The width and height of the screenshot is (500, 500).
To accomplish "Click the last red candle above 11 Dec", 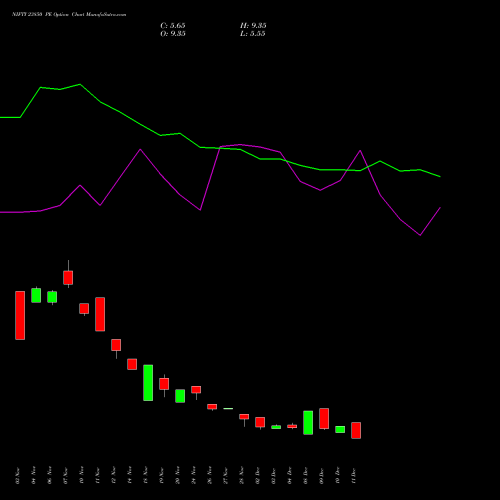I will point(356,430).
